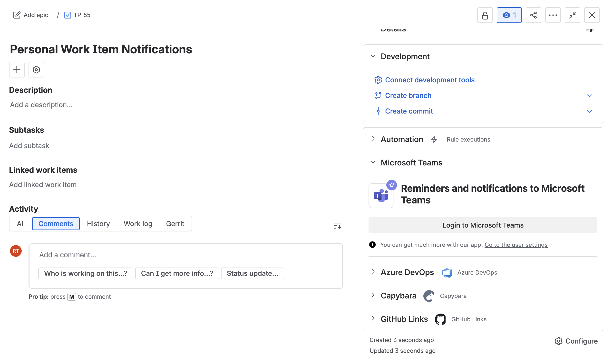Expand the Automation section
Image resolution: width=603 pixels, height=364 pixels.
(373, 139)
